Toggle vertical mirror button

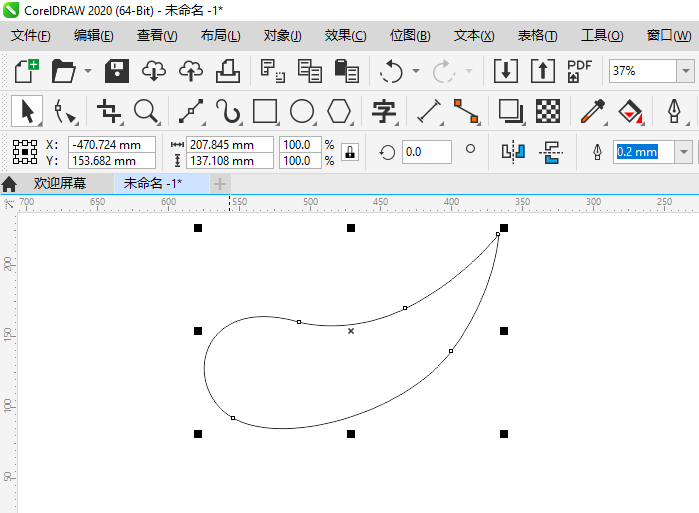pos(551,152)
